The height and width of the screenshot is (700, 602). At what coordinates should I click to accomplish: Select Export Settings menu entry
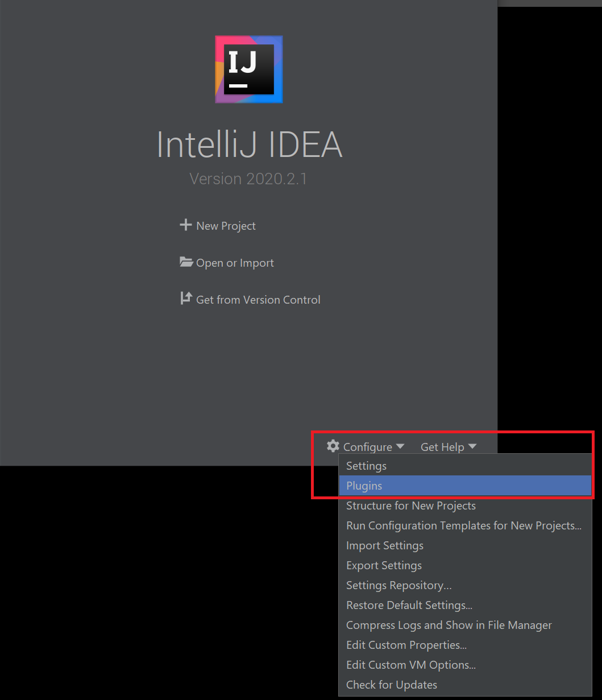pos(465,565)
